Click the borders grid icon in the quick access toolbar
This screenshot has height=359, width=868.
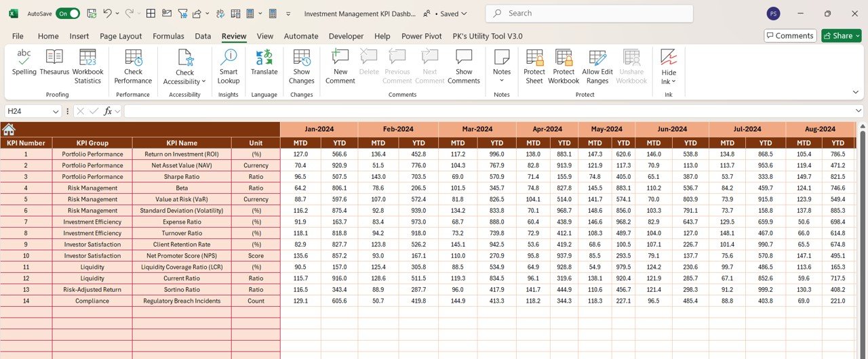click(151, 14)
